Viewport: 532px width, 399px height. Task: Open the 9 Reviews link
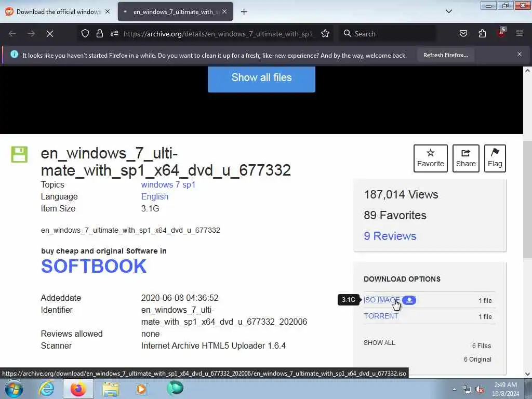pos(390,236)
